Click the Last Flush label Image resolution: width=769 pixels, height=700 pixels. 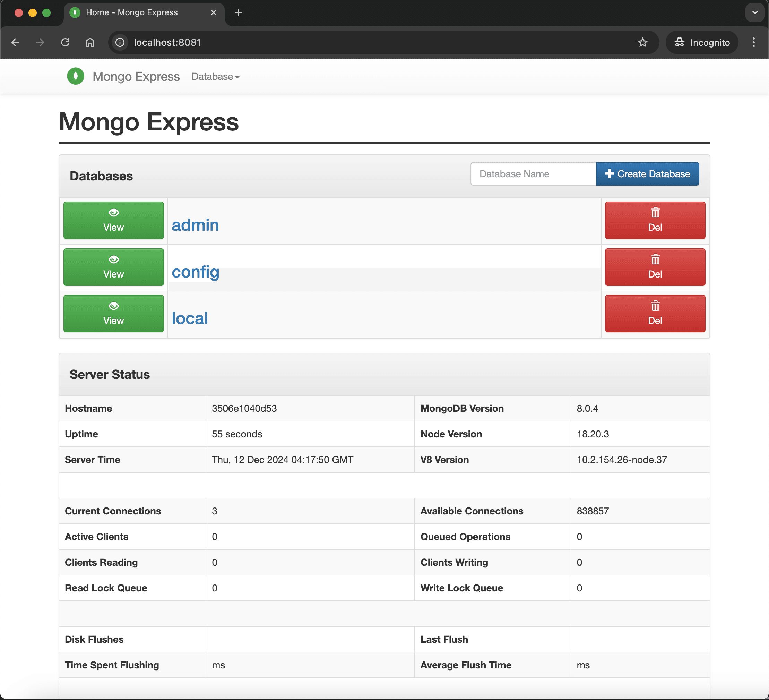444,639
